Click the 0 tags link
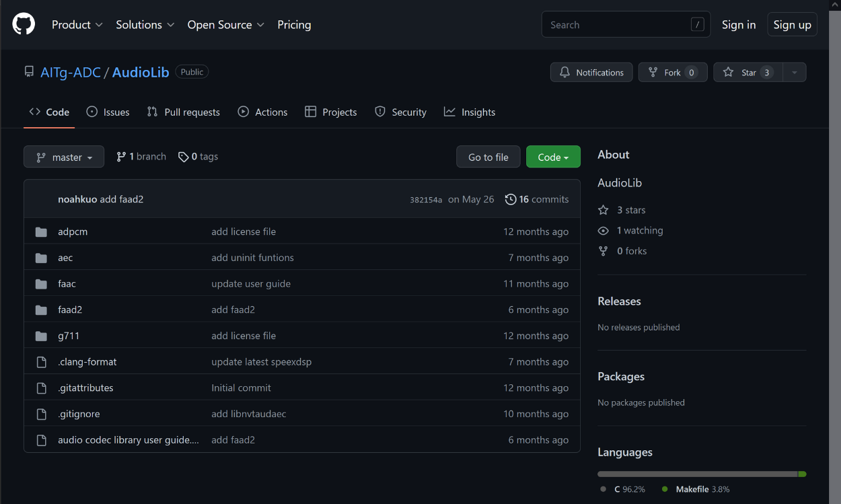Screen dimensions: 841x504 tap(198, 157)
